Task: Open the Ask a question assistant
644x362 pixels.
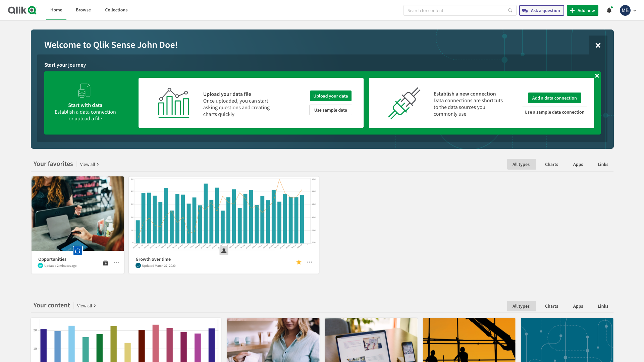Action: pyautogui.click(x=541, y=10)
